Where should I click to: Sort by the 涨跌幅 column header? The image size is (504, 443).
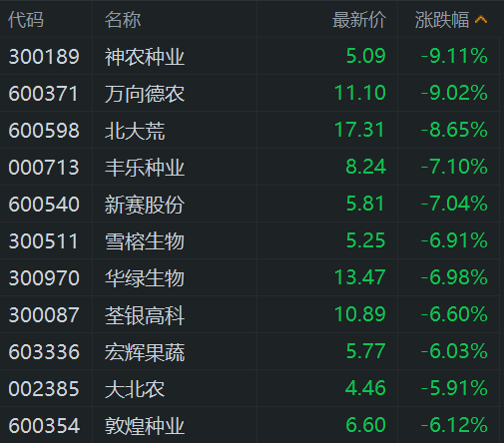[442, 20]
